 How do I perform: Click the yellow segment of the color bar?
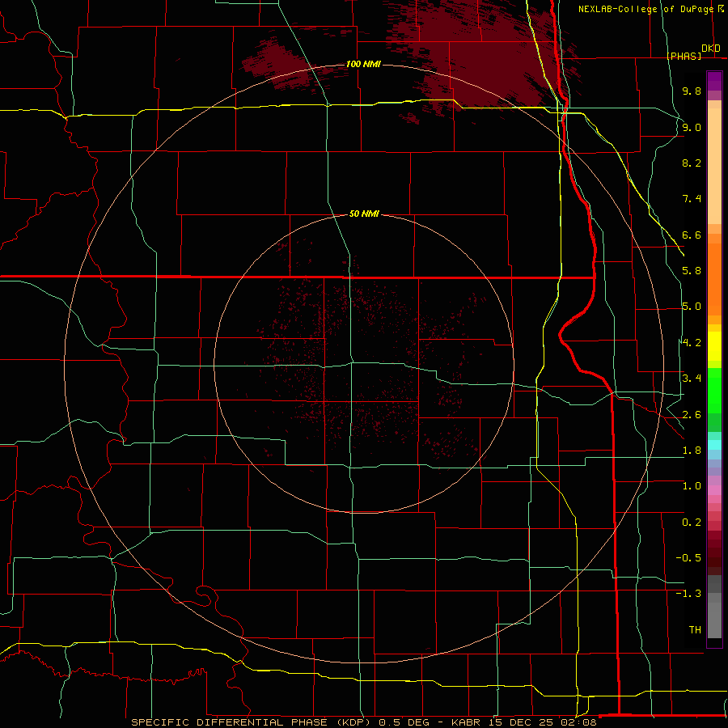(714, 346)
